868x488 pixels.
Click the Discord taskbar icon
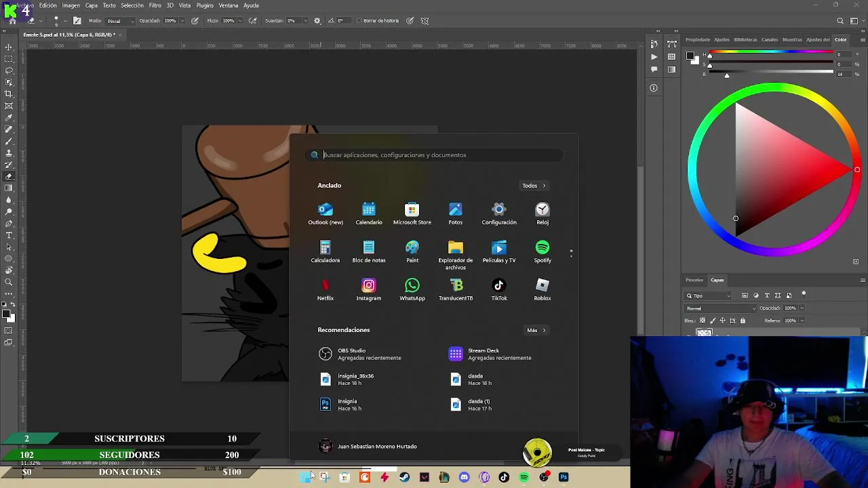click(464, 477)
